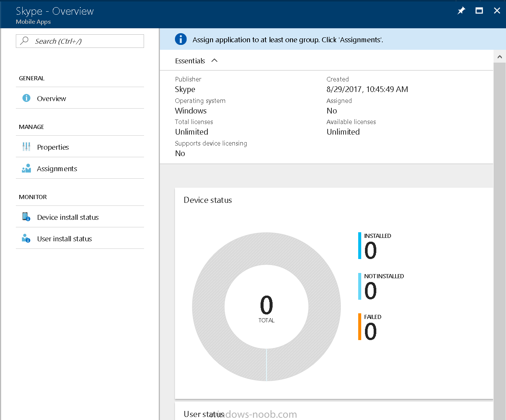The width and height of the screenshot is (506, 420).
Task: Click the User status tile title
Action: pyautogui.click(x=204, y=414)
